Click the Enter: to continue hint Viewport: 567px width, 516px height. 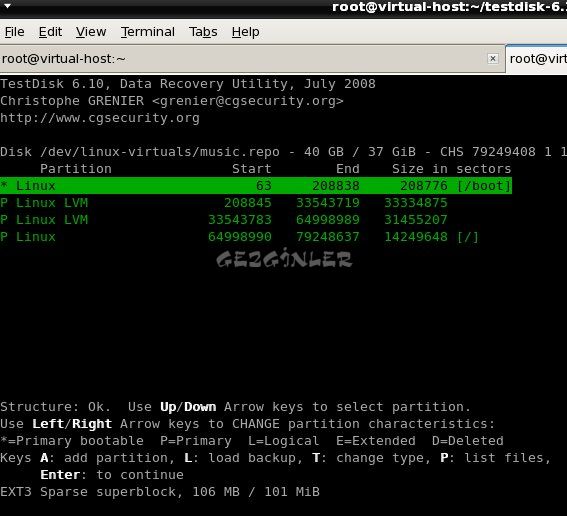tap(112, 475)
